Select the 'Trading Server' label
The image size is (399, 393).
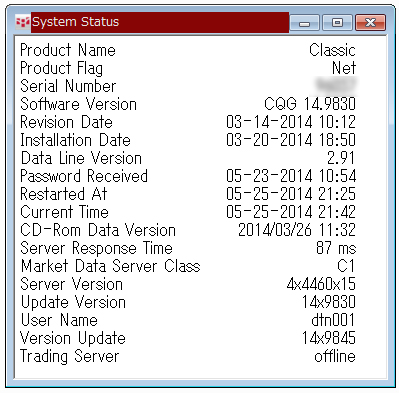pyautogui.click(x=70, y=357)
